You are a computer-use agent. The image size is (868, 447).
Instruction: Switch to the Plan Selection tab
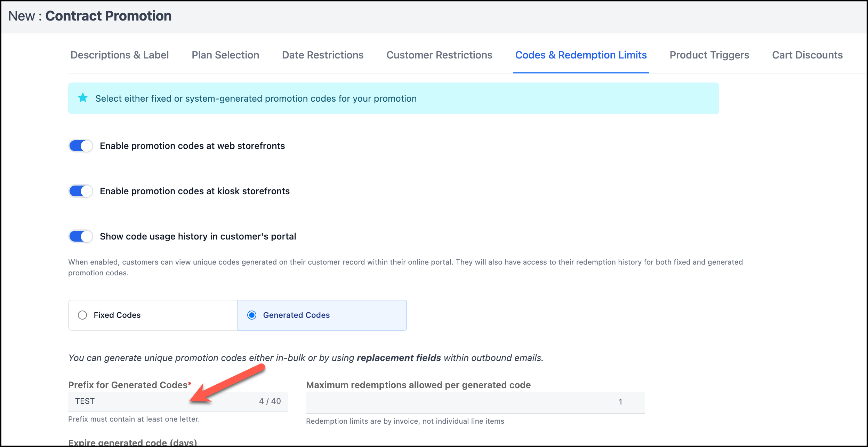225,55
